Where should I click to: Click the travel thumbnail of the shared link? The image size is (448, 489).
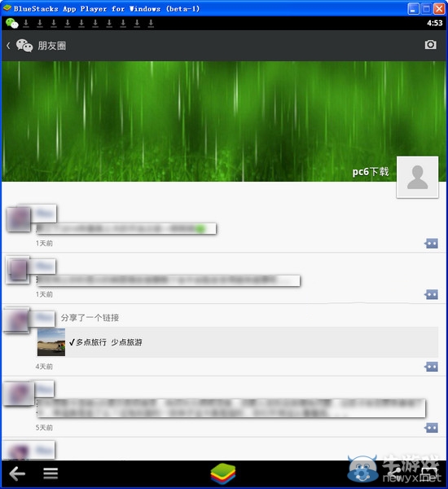[51, 342]
